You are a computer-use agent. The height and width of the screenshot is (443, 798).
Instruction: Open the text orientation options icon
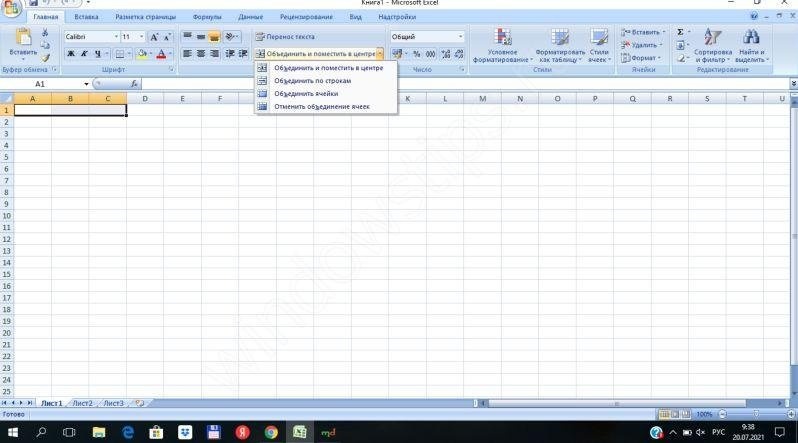tap(230, 36)
